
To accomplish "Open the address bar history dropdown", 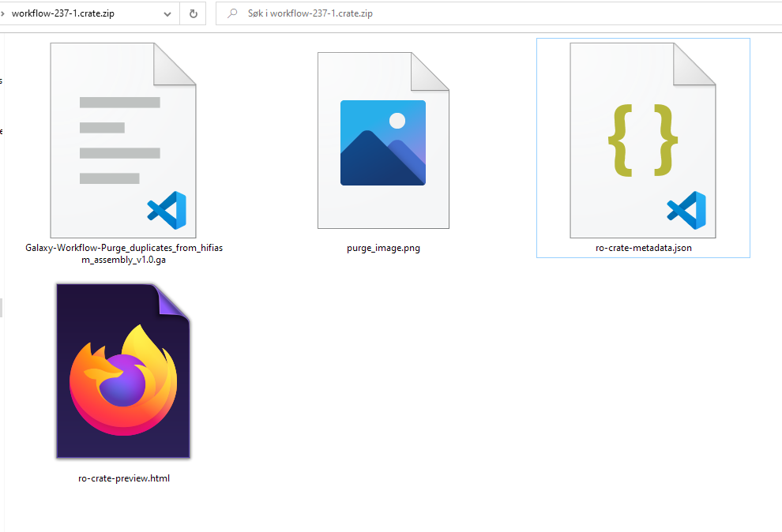I will click(167, 14).
